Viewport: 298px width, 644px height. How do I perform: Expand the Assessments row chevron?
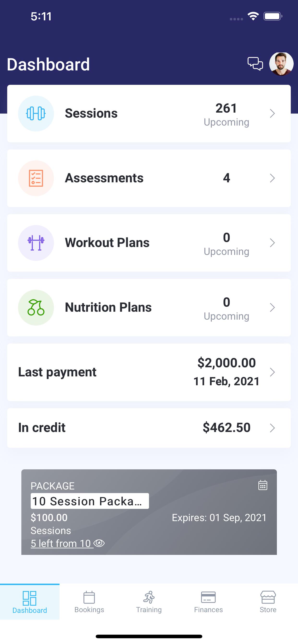pyautogui.click(x=273, y=178)
